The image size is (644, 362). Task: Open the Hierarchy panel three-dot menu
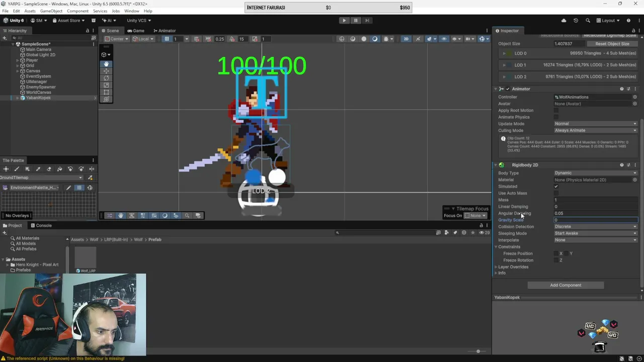point(93,31)
